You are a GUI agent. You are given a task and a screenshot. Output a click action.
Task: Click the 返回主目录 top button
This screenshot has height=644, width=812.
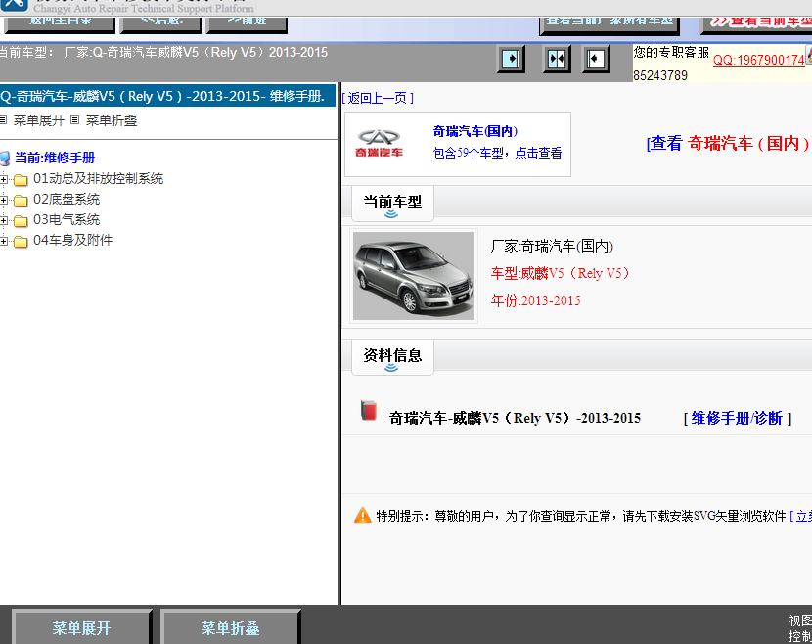point(59,24)
